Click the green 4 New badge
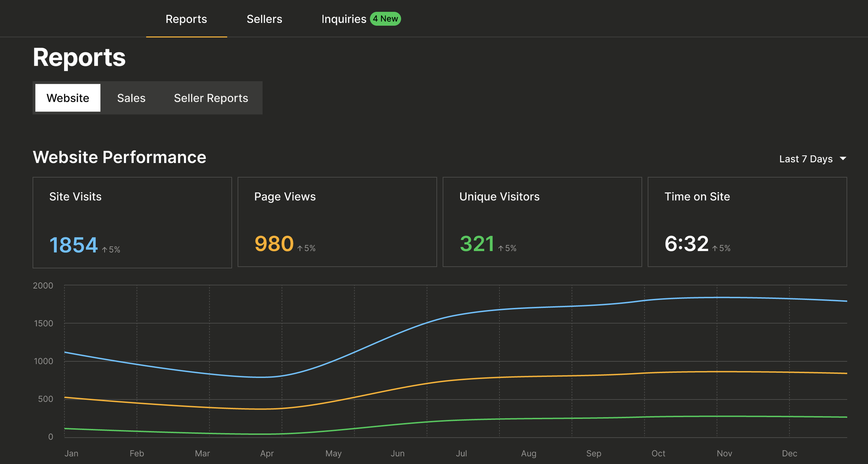 [x=385, y=19]
